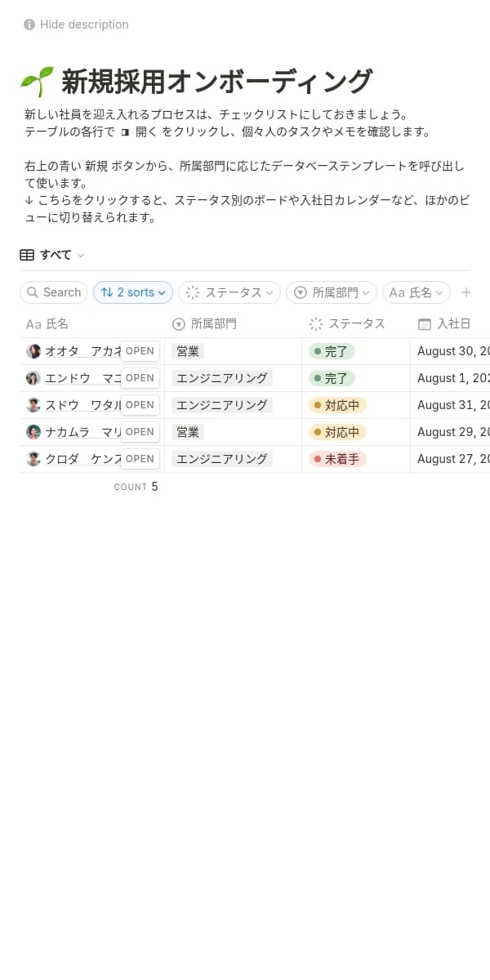The image size is (490, 980).
Task: Open the 氏名 filter dropdown
Action: (416, 292)
